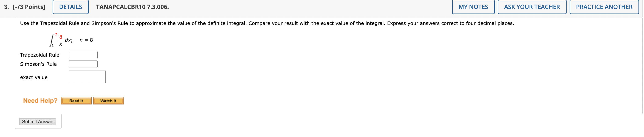Image resolution: width=644 pixels, height=137 pixels.
Task: Open the DETAILS panel for question 3
Action: (x=70, y=7)
